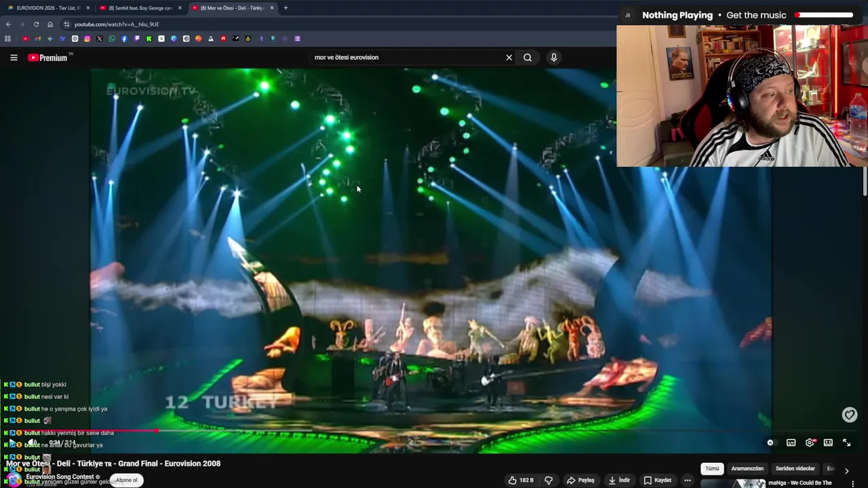This screenshot has width=868, height=488.
Task: Open the Twitch bookmark shortcut
Action: pyautogui.click(x=136, y=39)
